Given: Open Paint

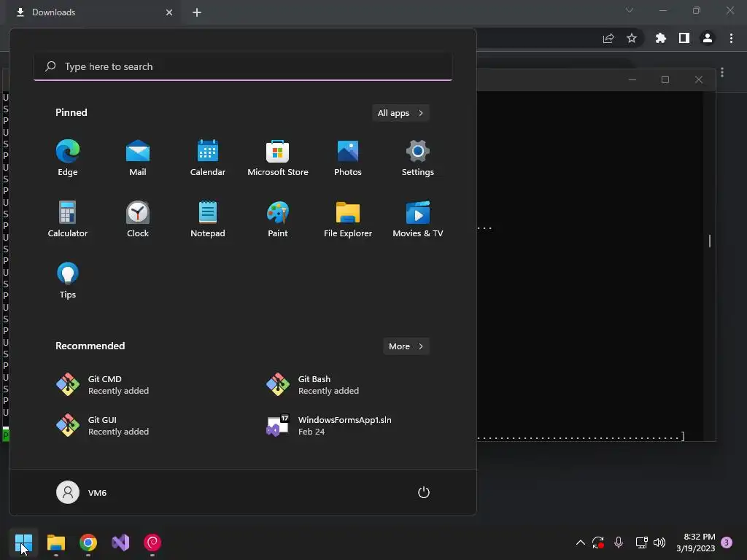Looking at the screenshot, I should point(278,219).
